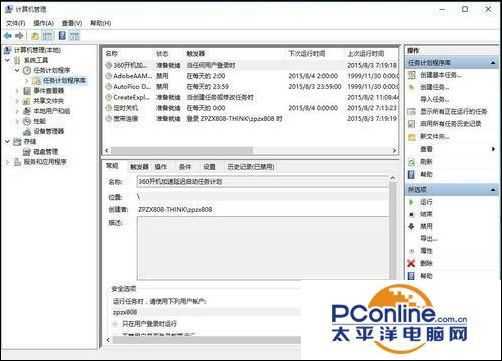Click 导出... in selected item actions
The height and width of the screenshot is (361, 502).
point(429,239)
